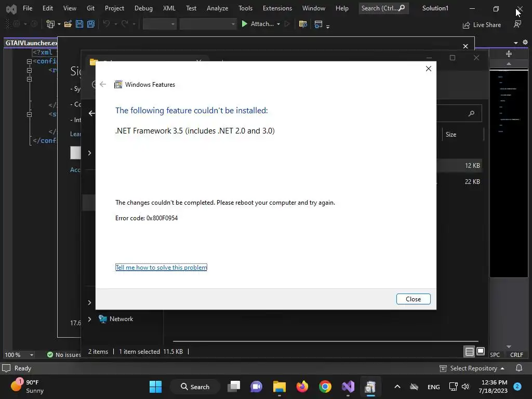Open the File menu

(x=28, y=8)
